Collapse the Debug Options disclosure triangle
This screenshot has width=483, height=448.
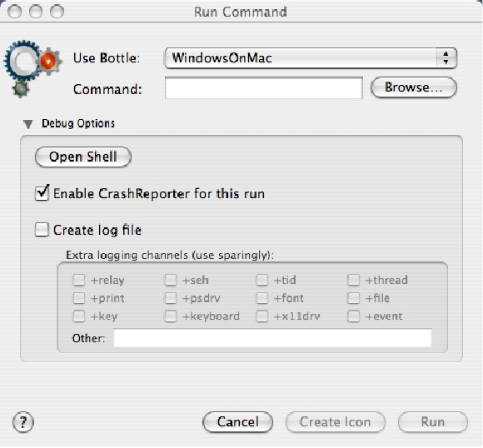(28, 124)
